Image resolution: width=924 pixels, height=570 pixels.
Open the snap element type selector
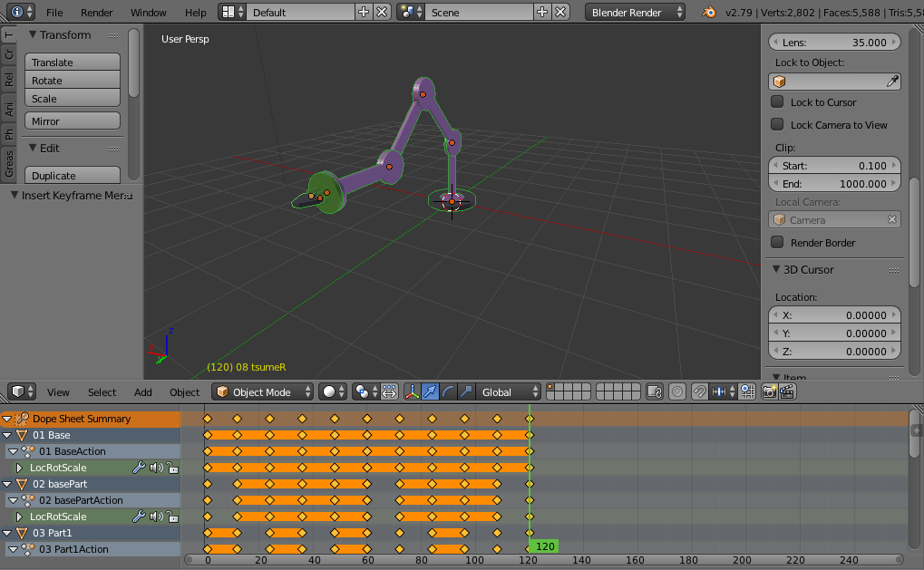point(723,391)
